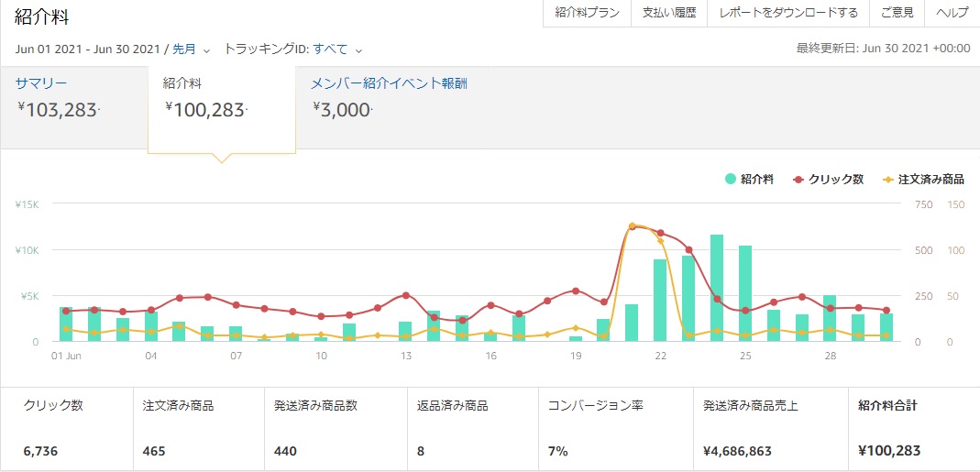Toggle the 紹介料 legend series

(x=749, y=180)
